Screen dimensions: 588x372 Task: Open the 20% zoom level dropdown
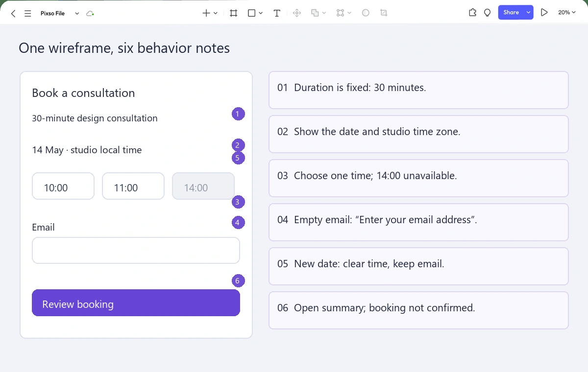coord(567,13)
